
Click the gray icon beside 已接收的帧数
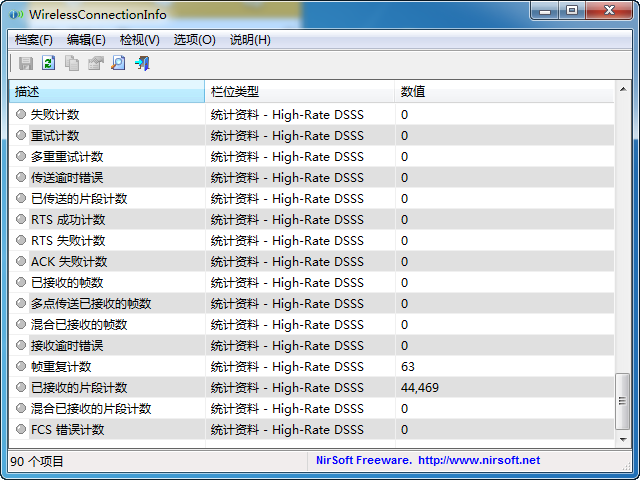point(21,282)
